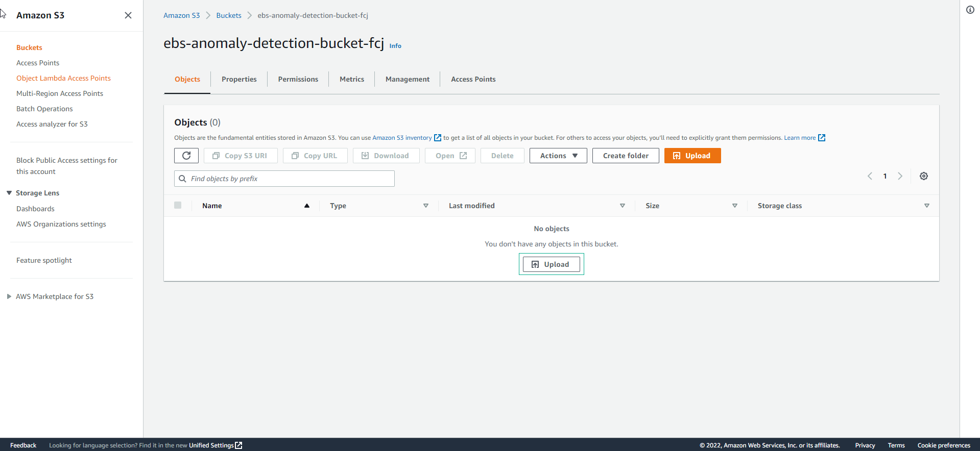Viewport: 980px width, 451px height.
Task: Open Object Lambda Access Points
Action: coord(63,78)
